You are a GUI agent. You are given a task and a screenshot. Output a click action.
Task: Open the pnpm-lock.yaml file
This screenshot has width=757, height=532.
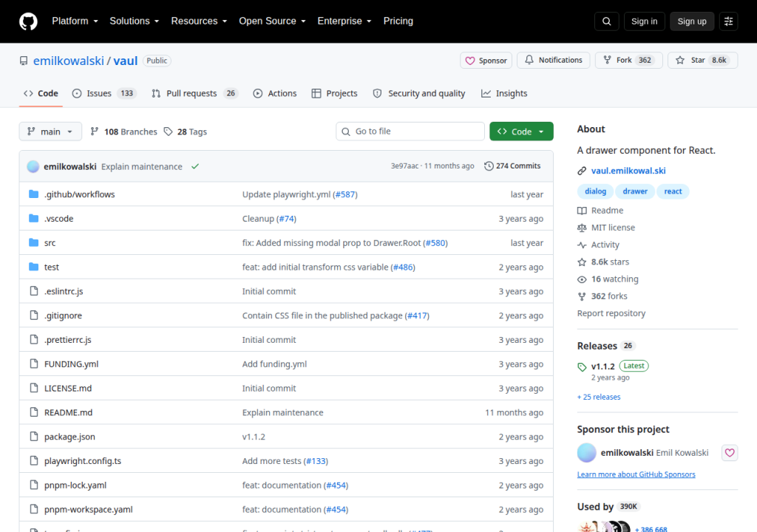[x=75, y=485]
